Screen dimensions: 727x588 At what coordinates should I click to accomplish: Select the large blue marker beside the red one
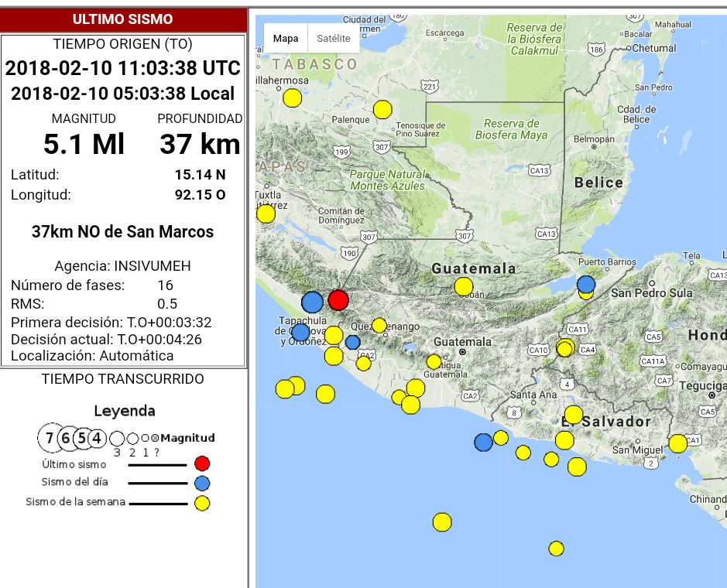click(x=312, y=302)
